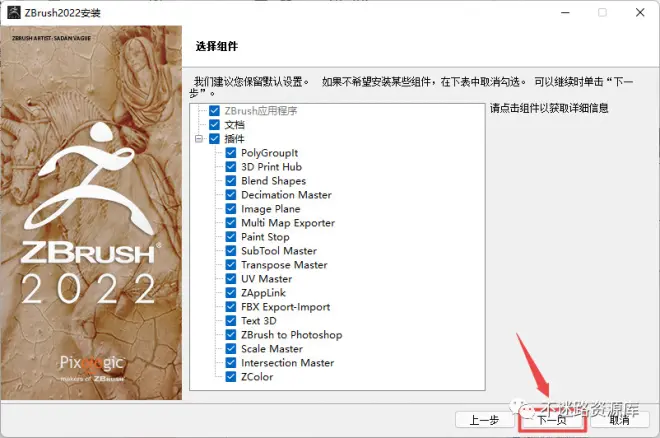This screenshot has width=660, height=438.
Task: Collapse the 插件 tree node
Action: point(199,138)
